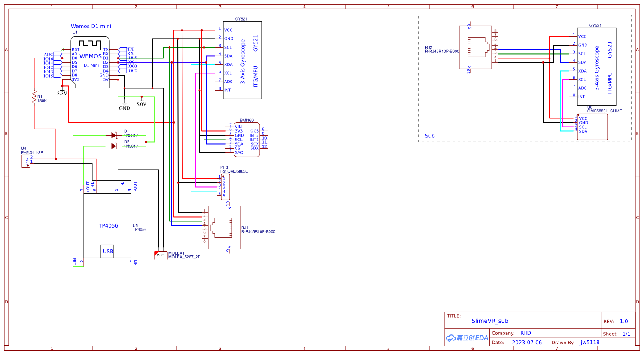Click the Drawn By name jjw5118

(589, 343)
